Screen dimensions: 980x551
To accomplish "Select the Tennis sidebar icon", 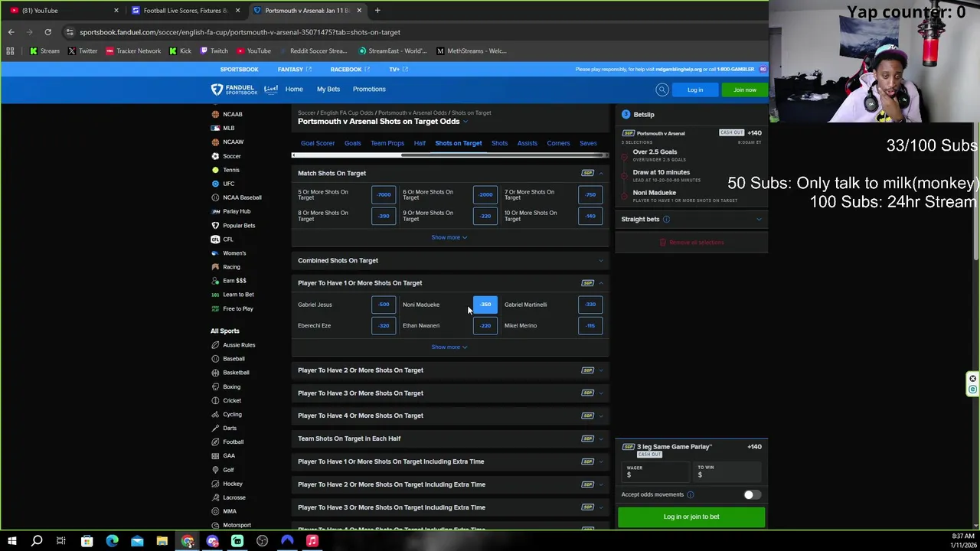I will (215, 170).
